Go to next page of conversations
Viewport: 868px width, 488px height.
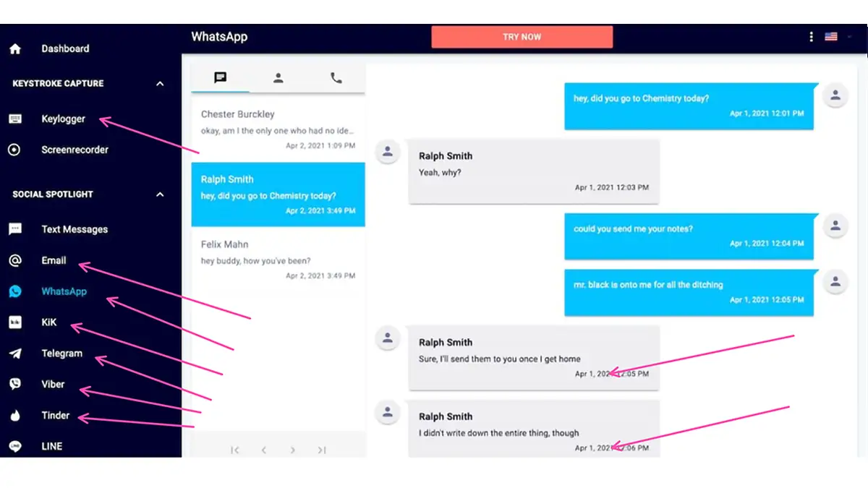pos(293,450)
